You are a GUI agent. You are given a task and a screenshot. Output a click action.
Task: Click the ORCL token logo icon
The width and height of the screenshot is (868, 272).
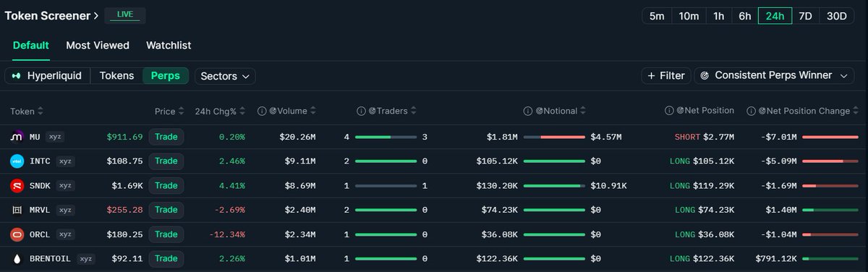(17, 234)
